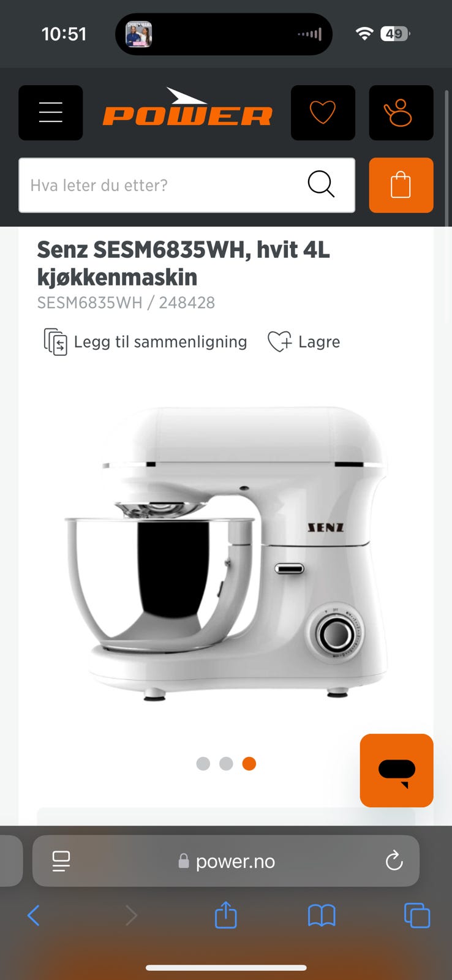The width and height of the screenshot is (452, 980).
Task: Open the Safari tabs overview icon
Action: coord(417,916)
